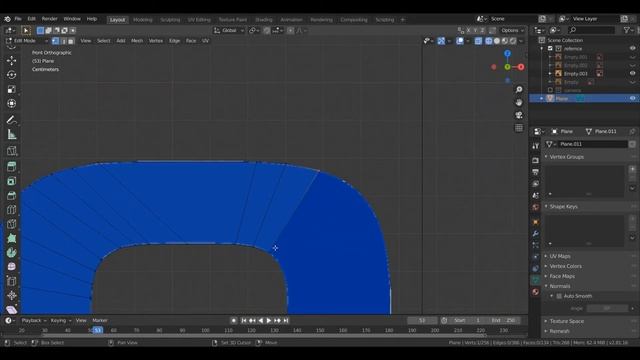Toggle the refernce collection exclude checkbox
640x360 pixels.
click(550, 49)
